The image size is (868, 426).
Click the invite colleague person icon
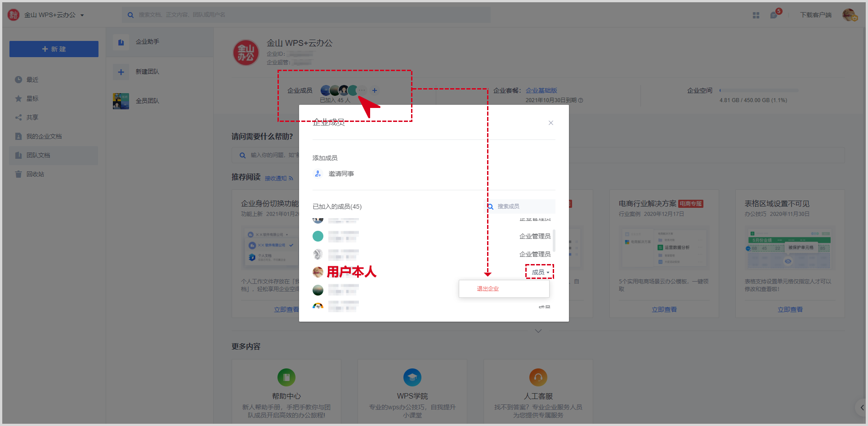(318, 174)
